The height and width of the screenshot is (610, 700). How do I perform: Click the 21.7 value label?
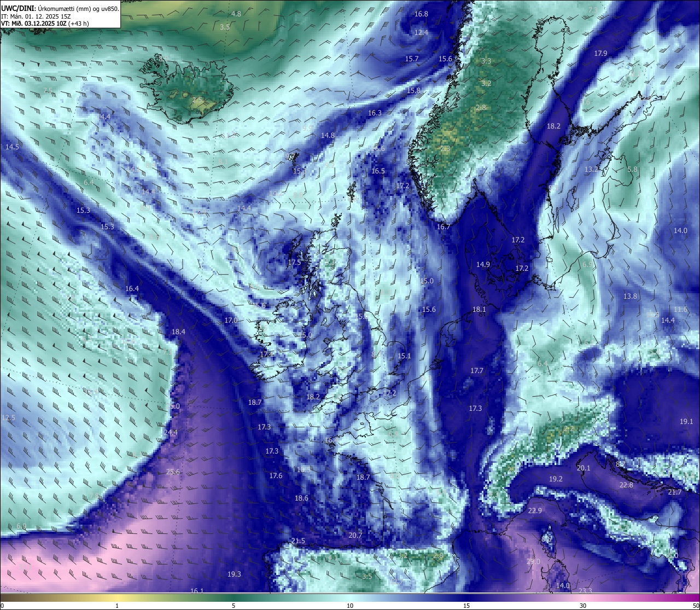pos(675,492)
